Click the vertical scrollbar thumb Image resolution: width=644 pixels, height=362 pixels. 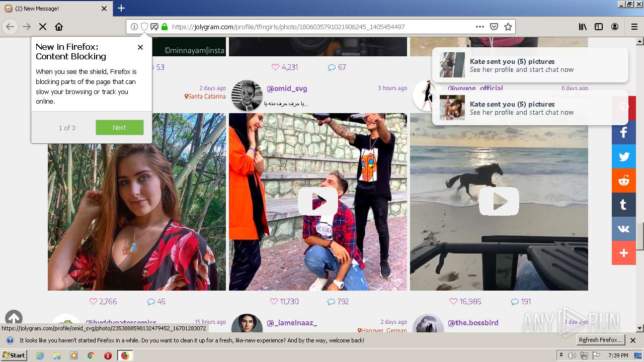tap(640, 236)
